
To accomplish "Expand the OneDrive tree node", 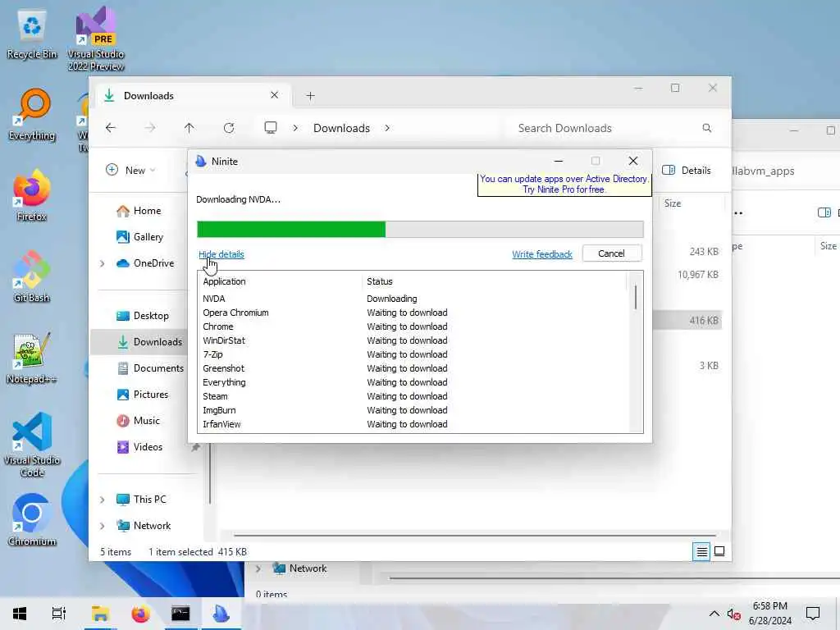I will (x=103, y=263).
